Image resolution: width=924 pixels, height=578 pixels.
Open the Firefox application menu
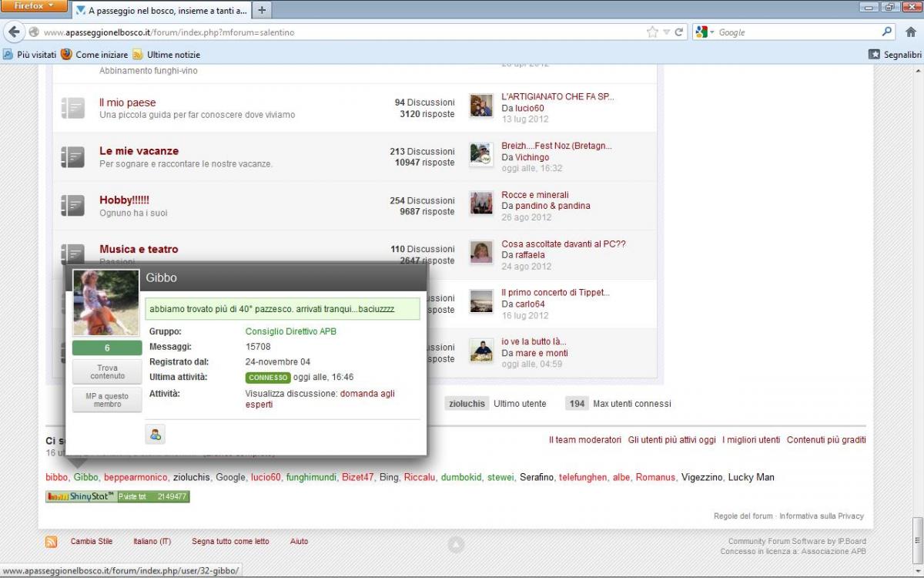35,6
